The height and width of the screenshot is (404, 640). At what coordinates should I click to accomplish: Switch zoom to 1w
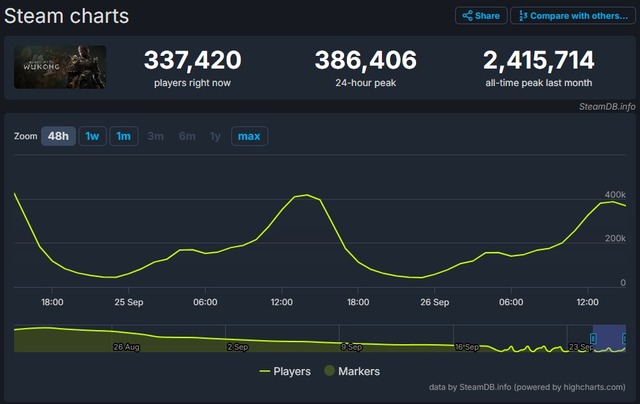point(92,136)
